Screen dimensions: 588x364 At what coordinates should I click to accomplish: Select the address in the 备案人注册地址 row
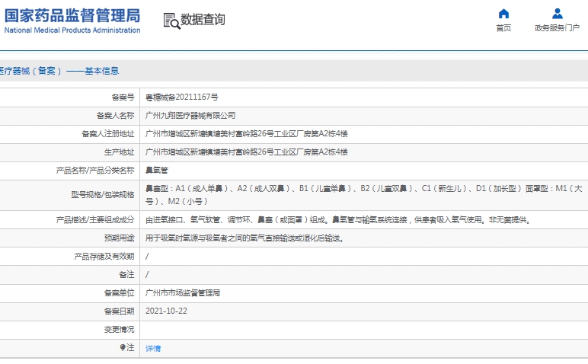coord(247,134)
